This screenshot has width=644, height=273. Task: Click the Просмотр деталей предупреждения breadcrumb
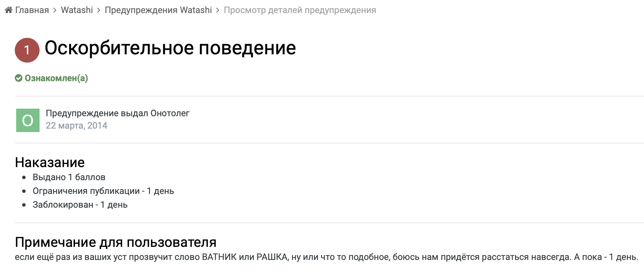point(300,10)
